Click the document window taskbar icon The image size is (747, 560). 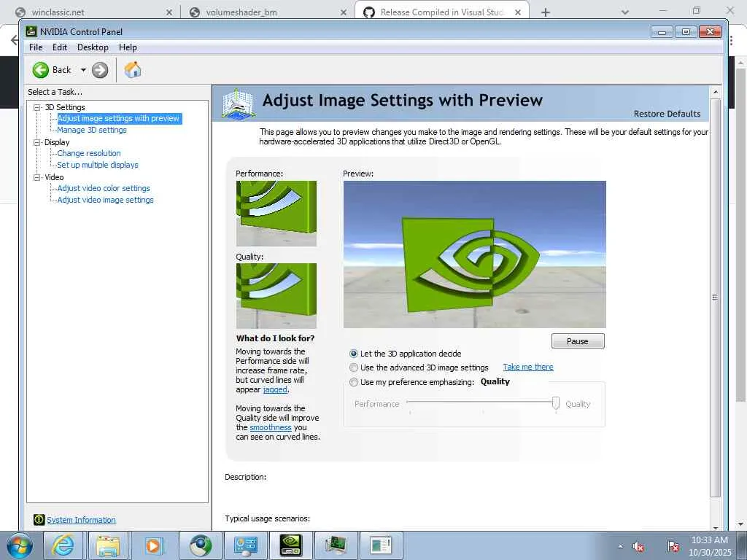tap(381, 545)
